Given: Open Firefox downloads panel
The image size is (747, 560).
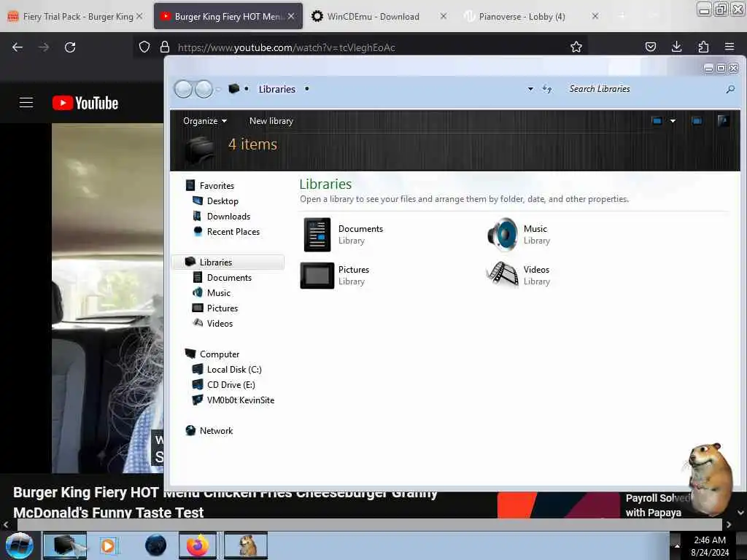Looking at the screenshot, I should (x=676, y=47).
